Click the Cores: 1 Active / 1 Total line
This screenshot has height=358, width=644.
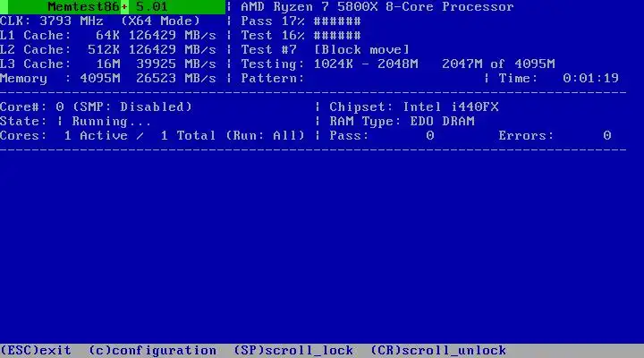[x=152, y=136]
